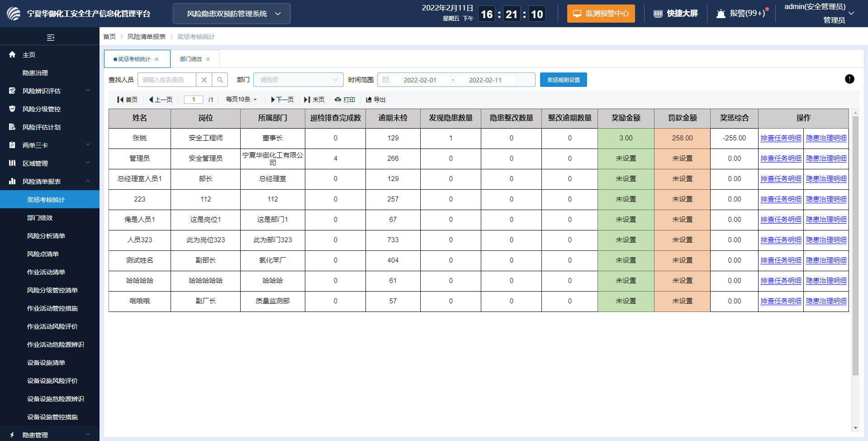Go to first page via 首页 button

tap(127, 100)
